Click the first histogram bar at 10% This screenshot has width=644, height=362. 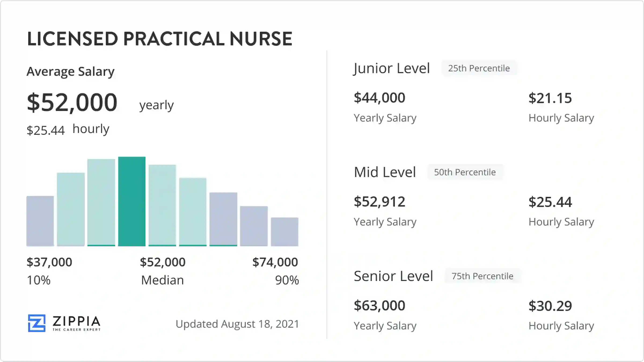point(40,221)
